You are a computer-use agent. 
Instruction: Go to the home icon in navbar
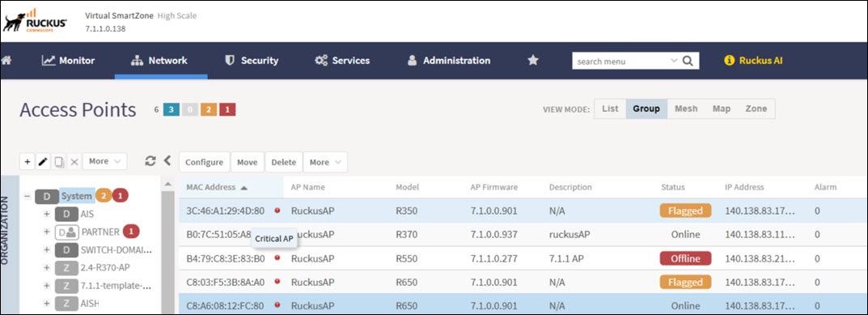[6, 61]
